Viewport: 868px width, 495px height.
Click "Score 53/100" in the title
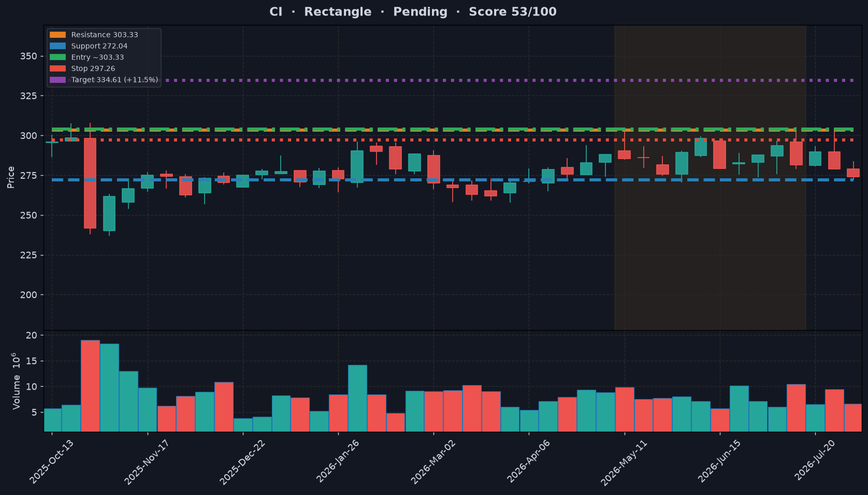point(513,12)
